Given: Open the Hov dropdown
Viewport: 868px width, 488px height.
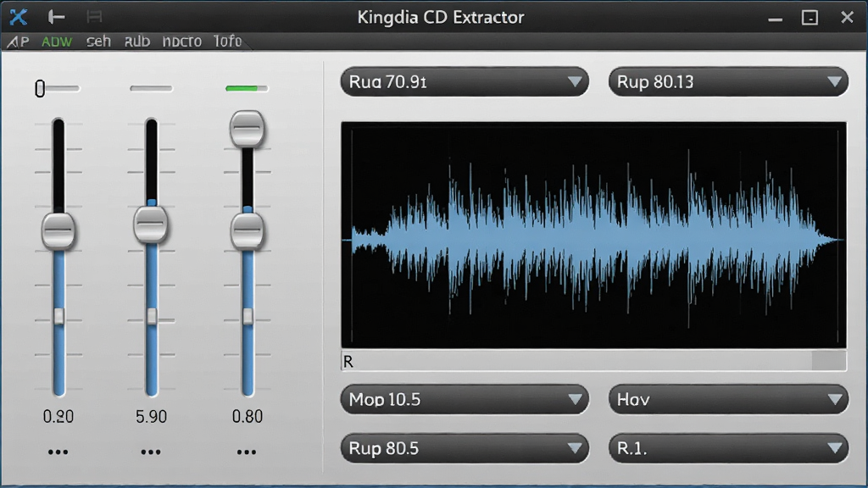Looking at the screenshot, I should (x=728, y=400).
